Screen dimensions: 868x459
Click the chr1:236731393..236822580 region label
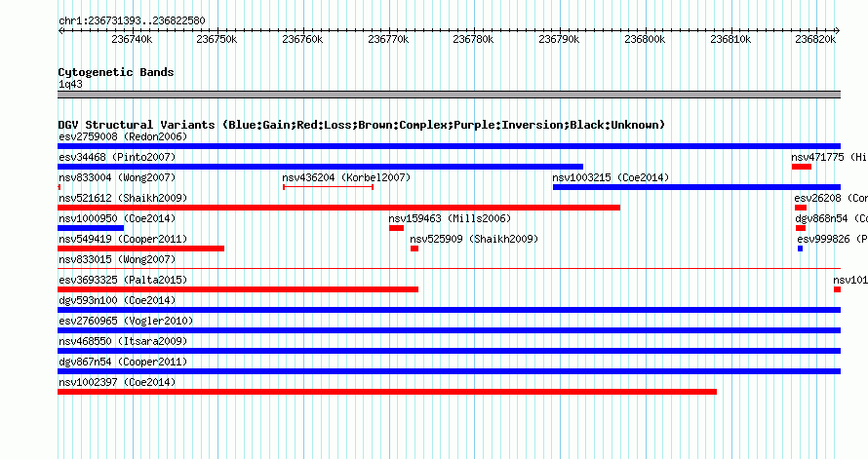pyautogui.click(x=132, y=20)
